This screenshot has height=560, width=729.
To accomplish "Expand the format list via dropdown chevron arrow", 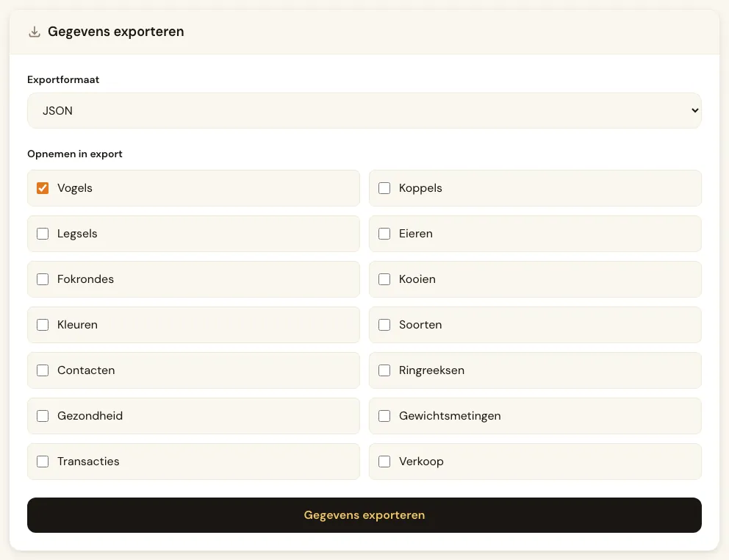I will (694, 111).
